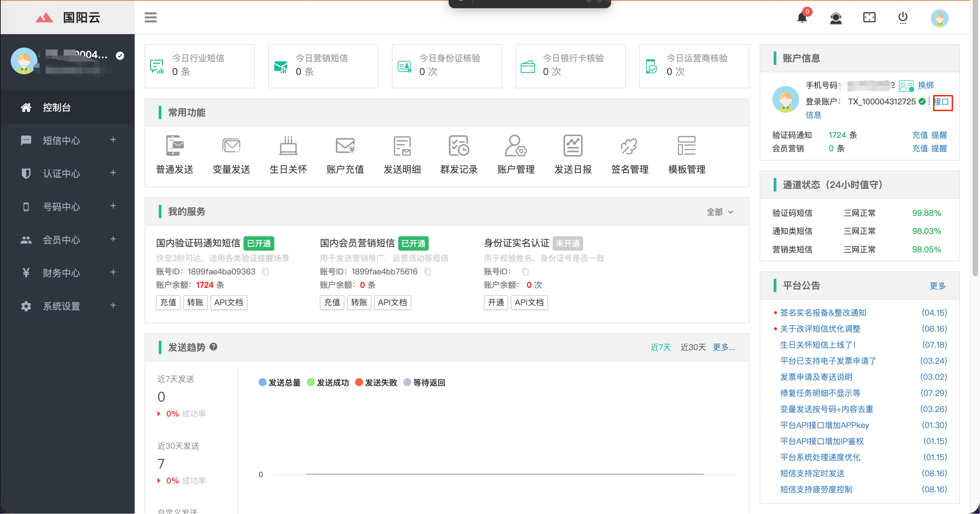The image size is (980, 514).
Task: Click 换绑 phone number link
Action: point(926,85)
